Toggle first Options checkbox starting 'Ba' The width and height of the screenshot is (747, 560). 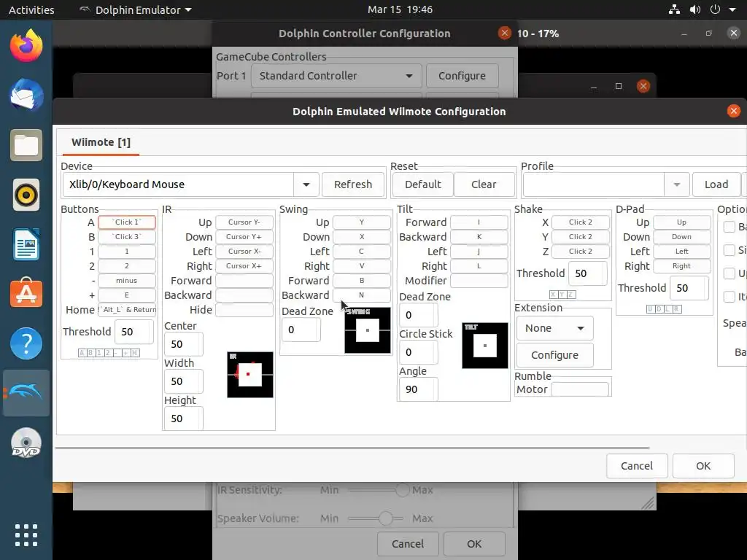(x=729, y=227)
